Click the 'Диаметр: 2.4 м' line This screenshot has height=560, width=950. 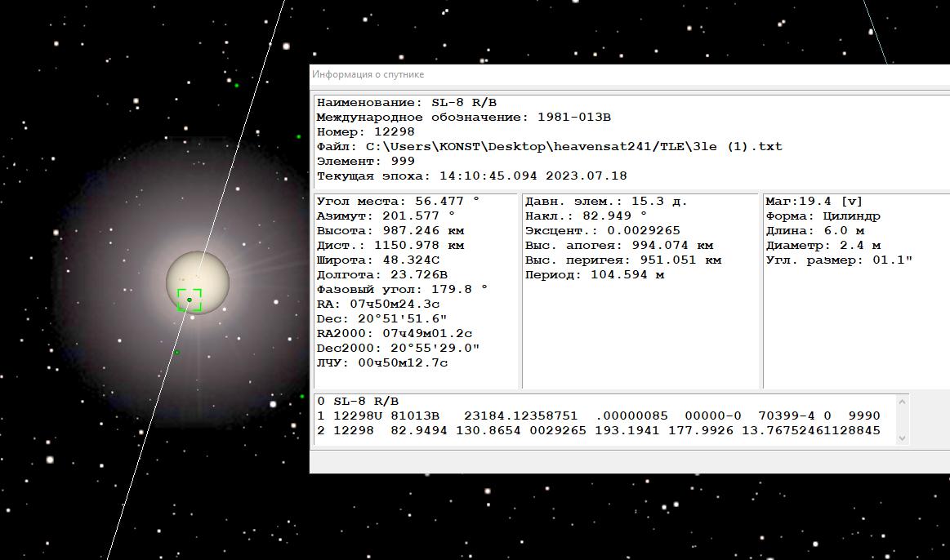click(823, 245)
